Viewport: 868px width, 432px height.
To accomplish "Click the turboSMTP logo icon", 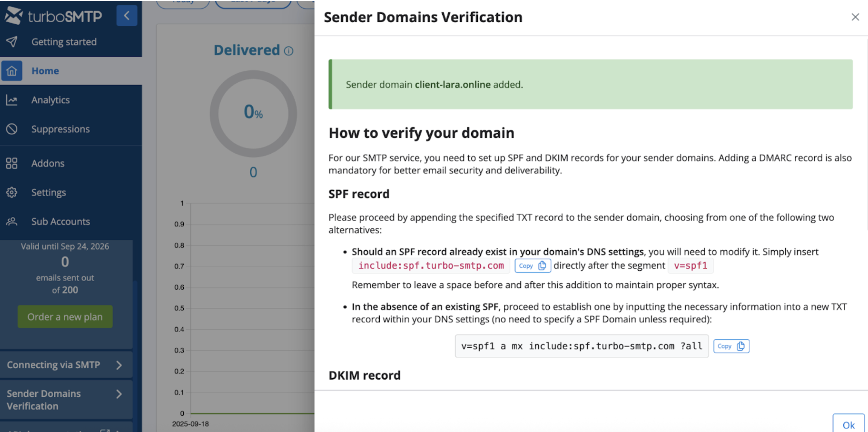I will [13, 16].
